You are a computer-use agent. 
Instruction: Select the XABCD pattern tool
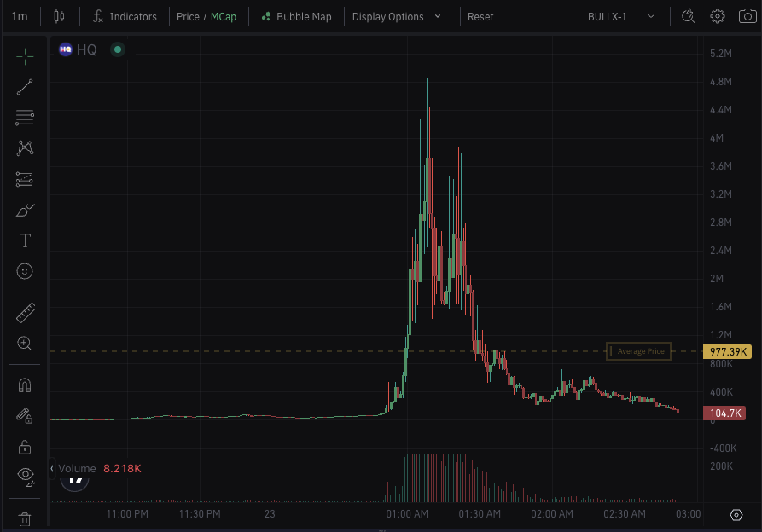tap(25, 148)
